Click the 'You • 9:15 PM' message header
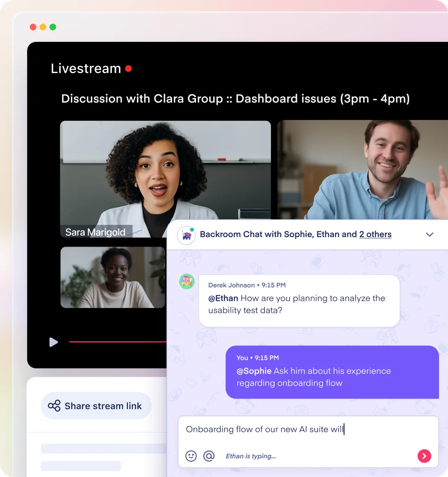Image resolution: width=448 pixels, height=477 pixels. pyautogui.click(x=258, y=358)
